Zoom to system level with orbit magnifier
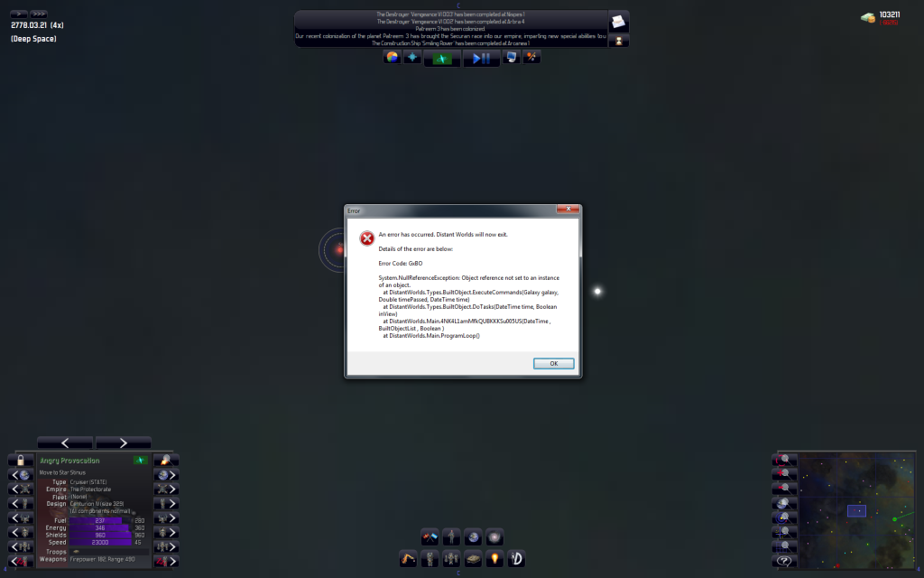The width and height of the screenshot is (924, 578). point(784,517)
